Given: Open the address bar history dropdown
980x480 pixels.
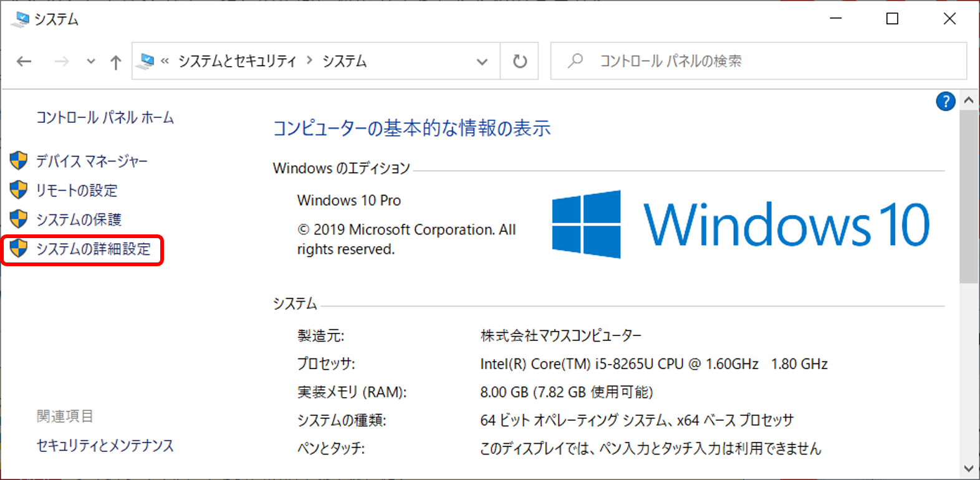Looking at the screenshot, I should coord(482,62).
